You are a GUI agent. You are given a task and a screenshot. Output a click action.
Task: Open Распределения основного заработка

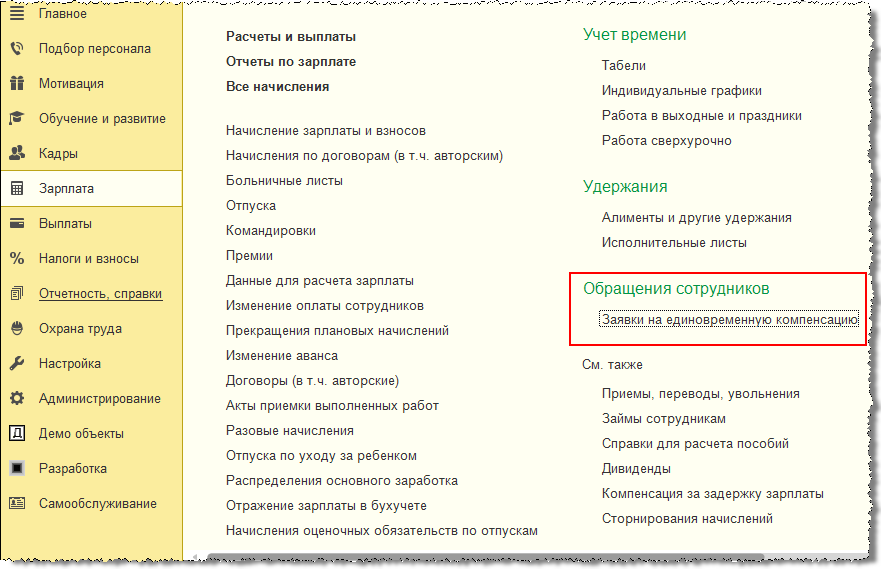click(x=342, y=481)
